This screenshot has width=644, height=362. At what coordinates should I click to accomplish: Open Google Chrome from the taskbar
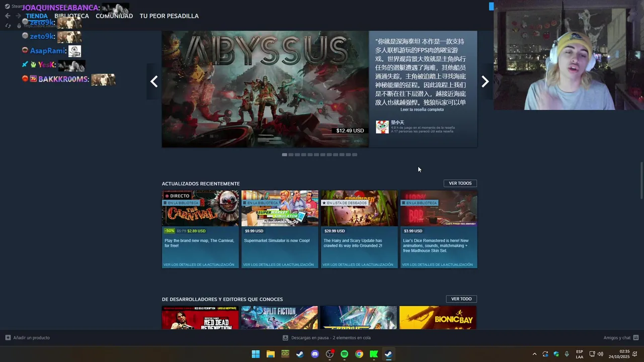[359, 354]
